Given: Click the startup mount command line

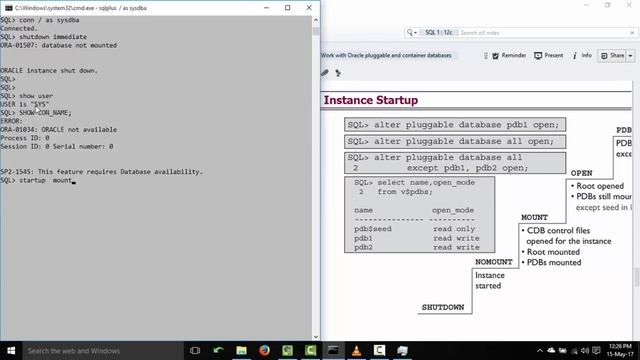Looking at the screenshot, I should click(38, 180).
